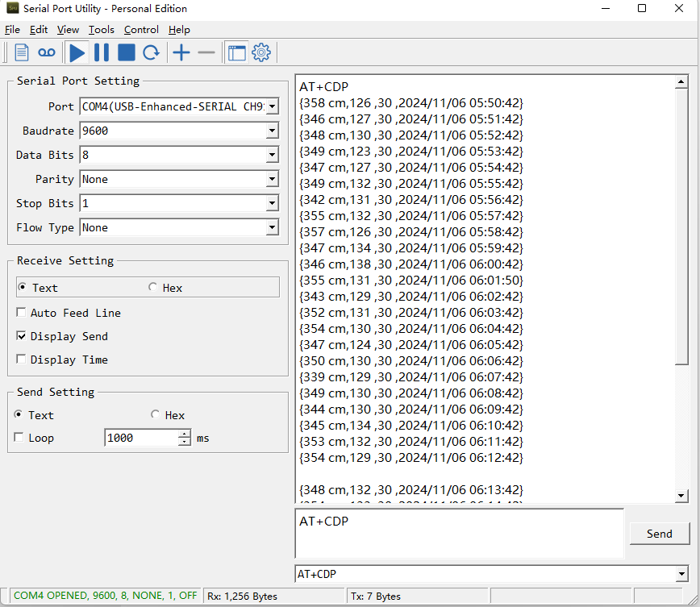Click the minus icon in the toolbar
The height and width of the screenshot is (607, 700).
click(x=206, y=52)
